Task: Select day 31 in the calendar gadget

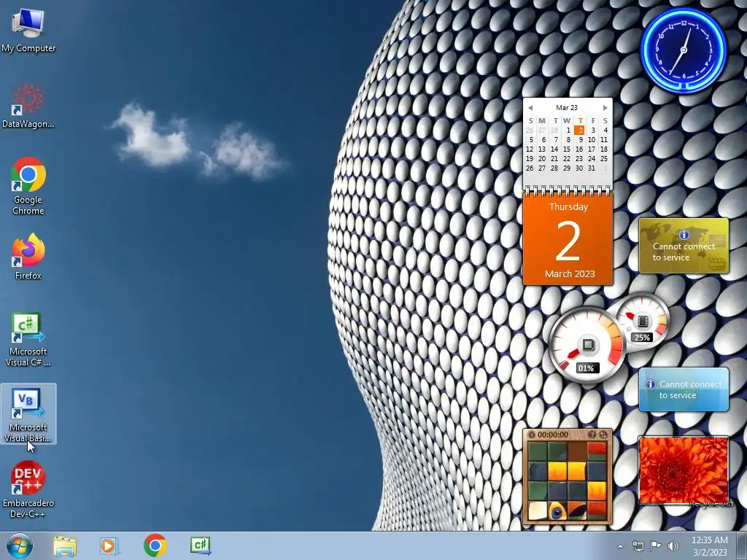Action: pos(591,168)
